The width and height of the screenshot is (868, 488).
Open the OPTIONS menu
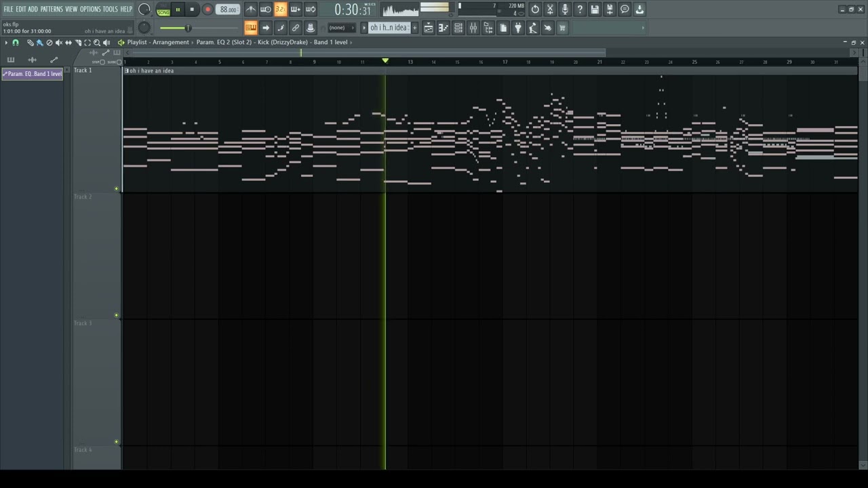tap(90, 9)
